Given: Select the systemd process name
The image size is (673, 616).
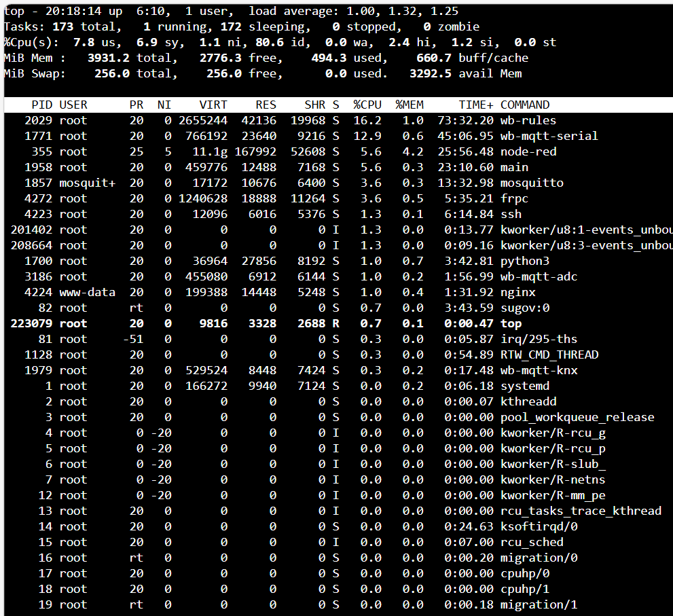Looking at the screenshot, I should coord(525,386).
